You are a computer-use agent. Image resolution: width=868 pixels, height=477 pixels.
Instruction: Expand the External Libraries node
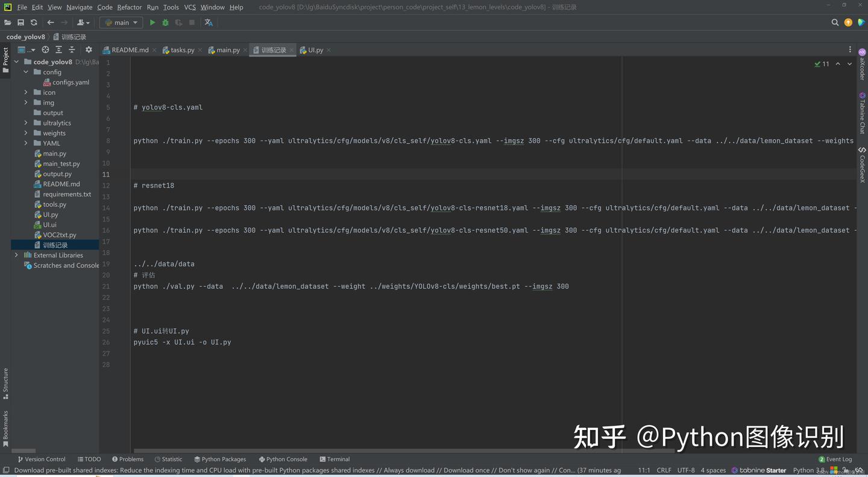click(16, 255)
